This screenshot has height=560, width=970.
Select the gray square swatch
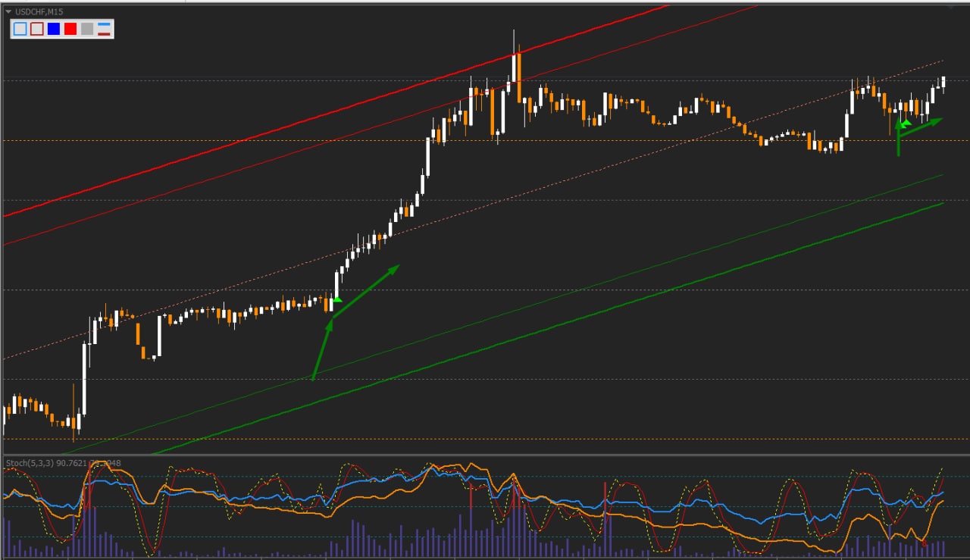click(87, 29)
